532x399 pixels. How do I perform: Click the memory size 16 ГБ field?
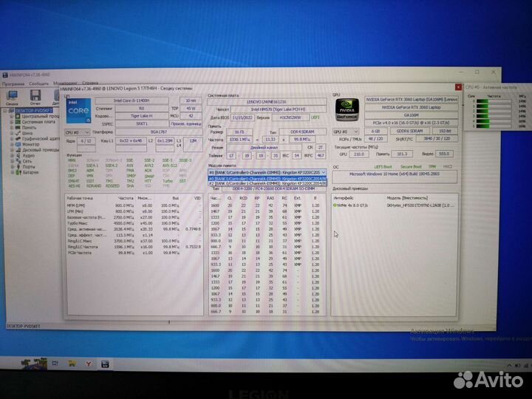tap(239, 132)
